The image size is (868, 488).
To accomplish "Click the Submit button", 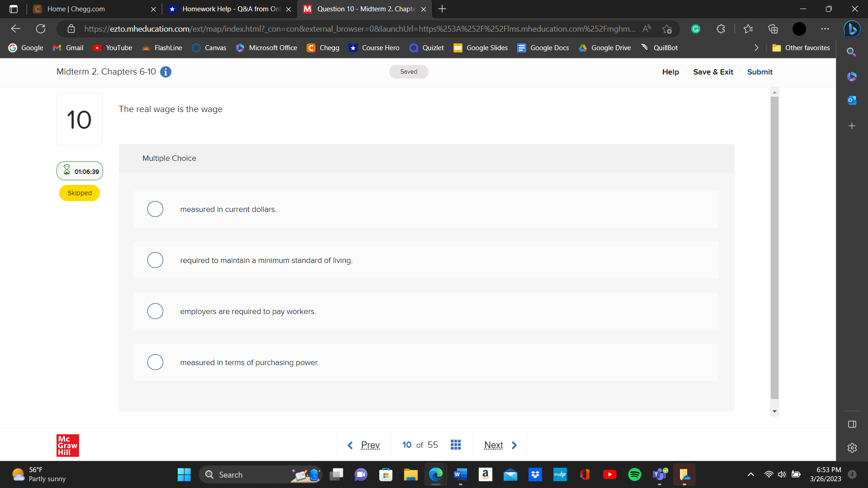I will [x=759, y=72].
